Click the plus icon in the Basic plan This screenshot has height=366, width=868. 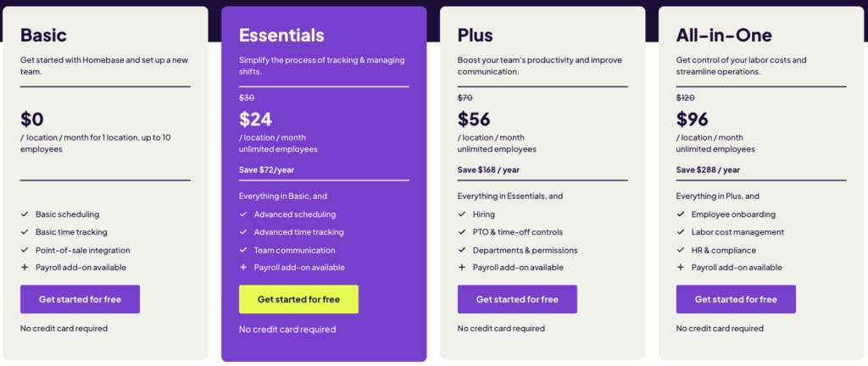click(24, 268)
